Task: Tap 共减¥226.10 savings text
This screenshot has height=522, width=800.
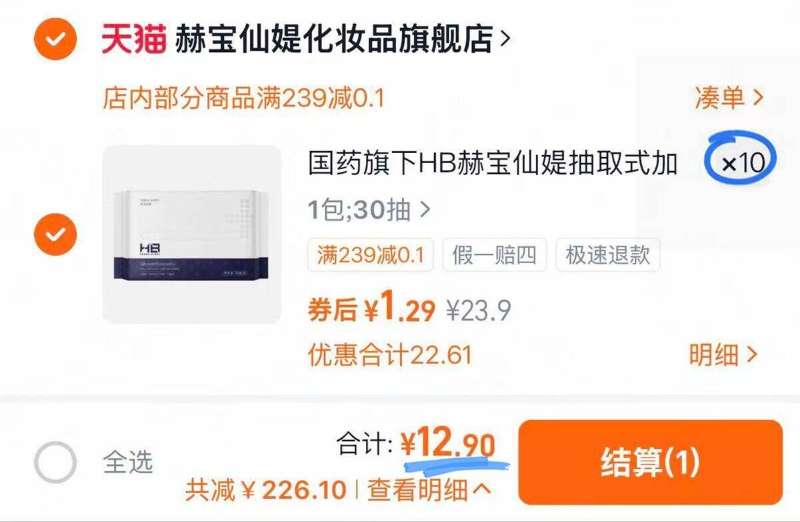Action: coord(266,490)
